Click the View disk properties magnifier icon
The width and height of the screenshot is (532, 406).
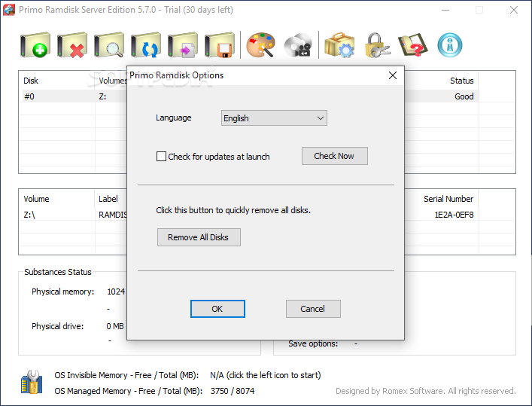point(109,45)
